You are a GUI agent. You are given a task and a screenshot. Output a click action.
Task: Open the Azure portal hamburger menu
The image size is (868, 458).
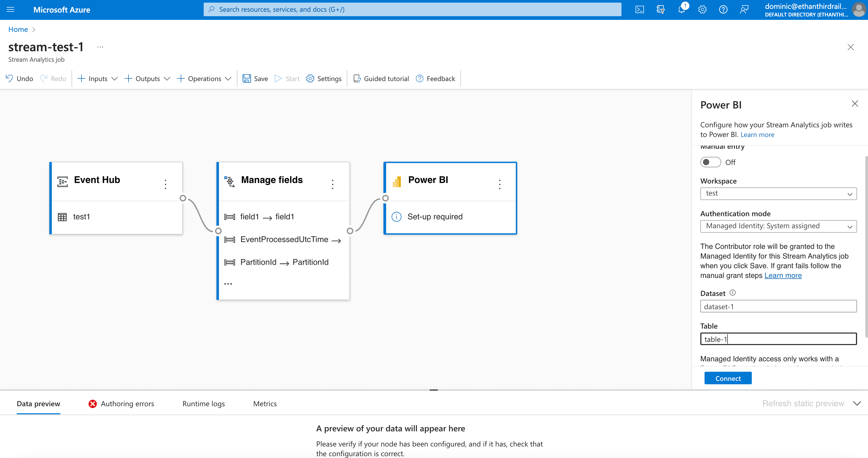tap(10, 9)
